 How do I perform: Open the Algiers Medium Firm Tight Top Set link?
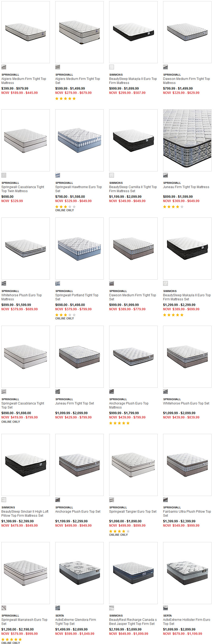pyautogui.click(x=78, y=81)
